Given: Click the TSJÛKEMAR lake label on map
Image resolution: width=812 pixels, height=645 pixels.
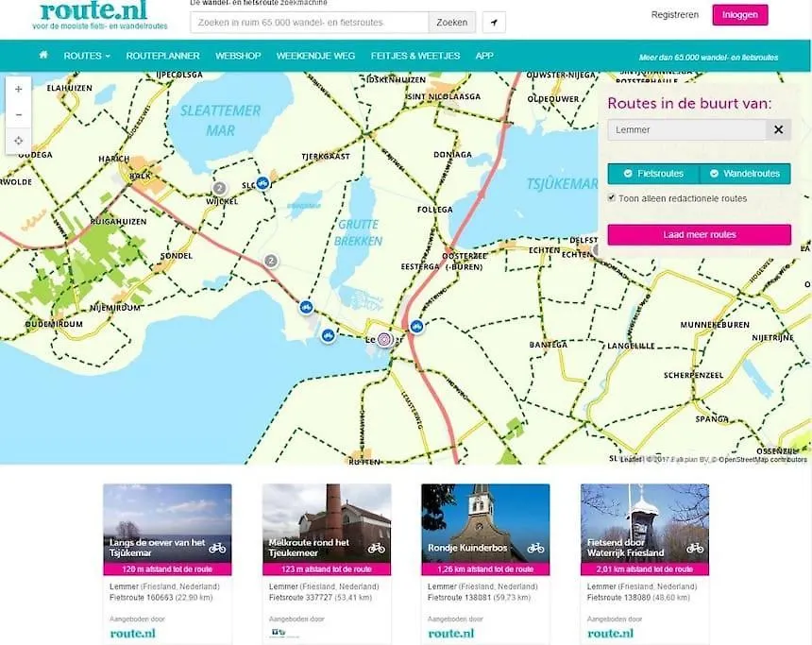Looking at the screenshot, I should click(562, 184).
